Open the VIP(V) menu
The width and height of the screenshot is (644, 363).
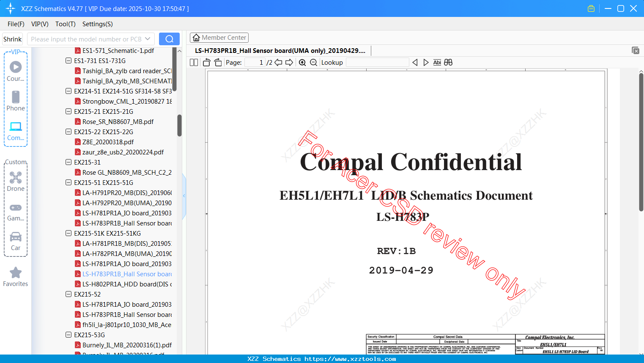point(40,24)
